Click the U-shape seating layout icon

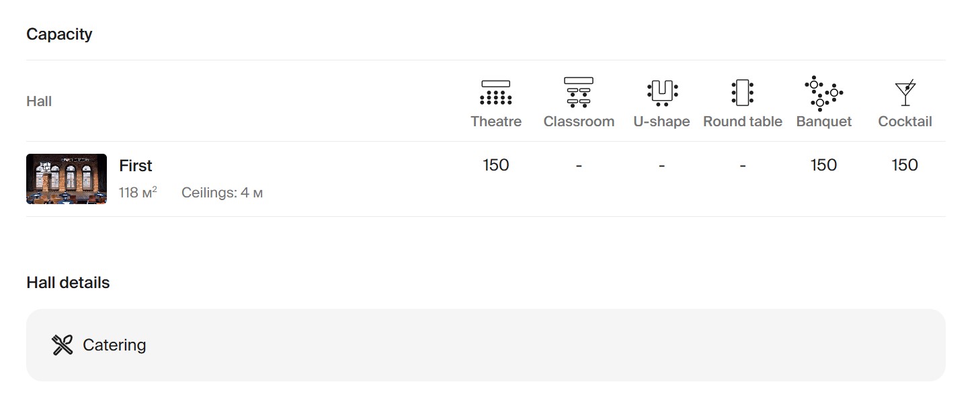(662, 93)
